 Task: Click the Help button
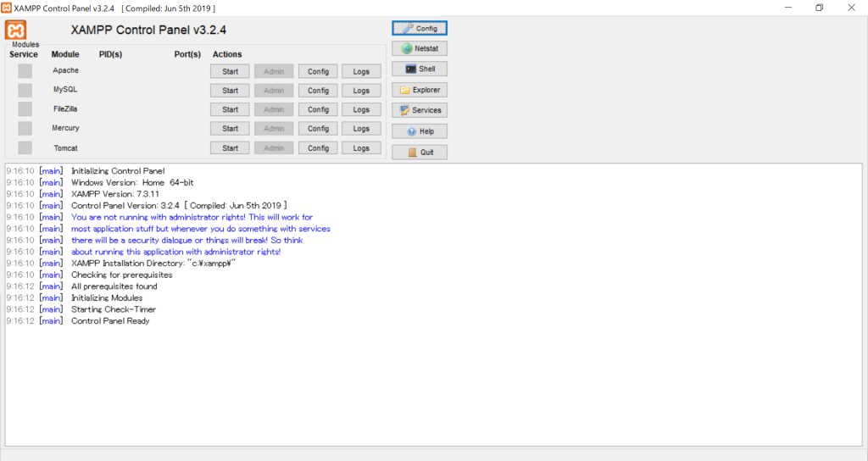coord(419,131)
